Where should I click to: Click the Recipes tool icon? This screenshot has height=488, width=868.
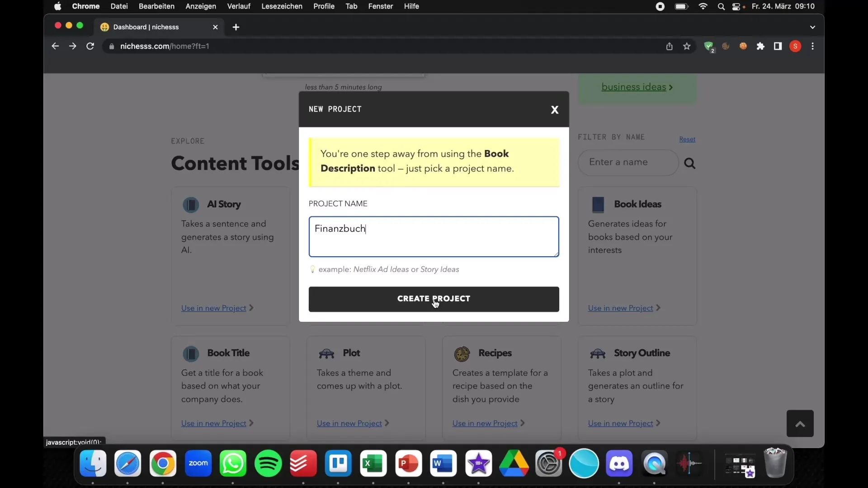tap(462, 353)
